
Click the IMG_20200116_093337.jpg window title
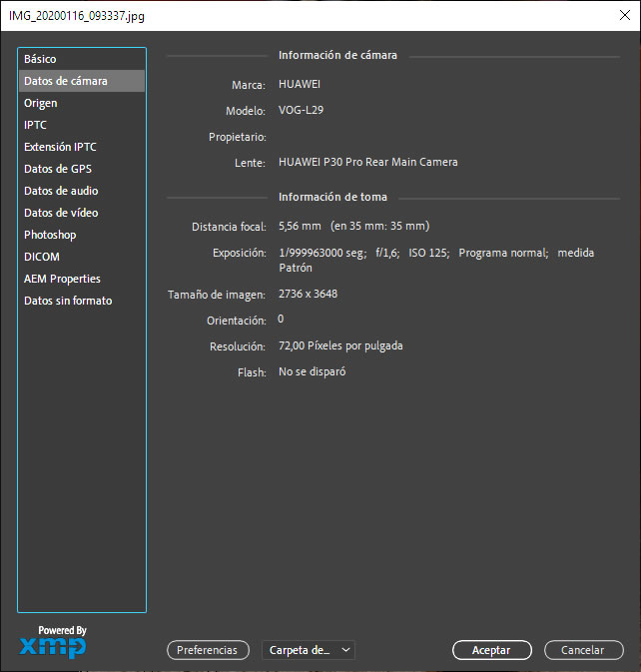(77, 16)
